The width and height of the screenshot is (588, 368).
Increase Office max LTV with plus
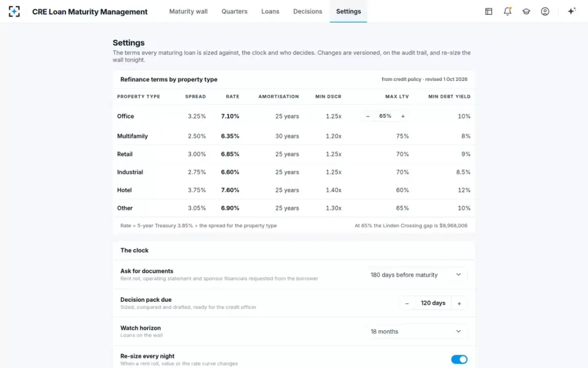(403, 116)
